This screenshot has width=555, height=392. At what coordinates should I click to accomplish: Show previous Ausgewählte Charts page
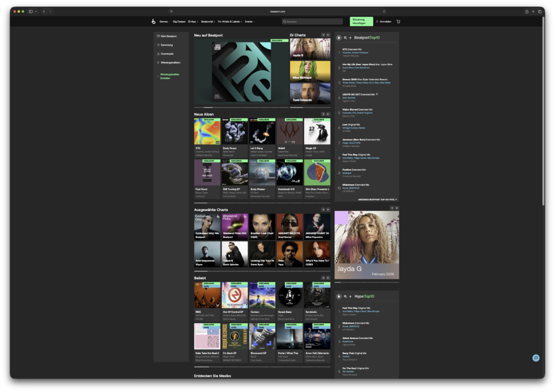pos(323,210)
